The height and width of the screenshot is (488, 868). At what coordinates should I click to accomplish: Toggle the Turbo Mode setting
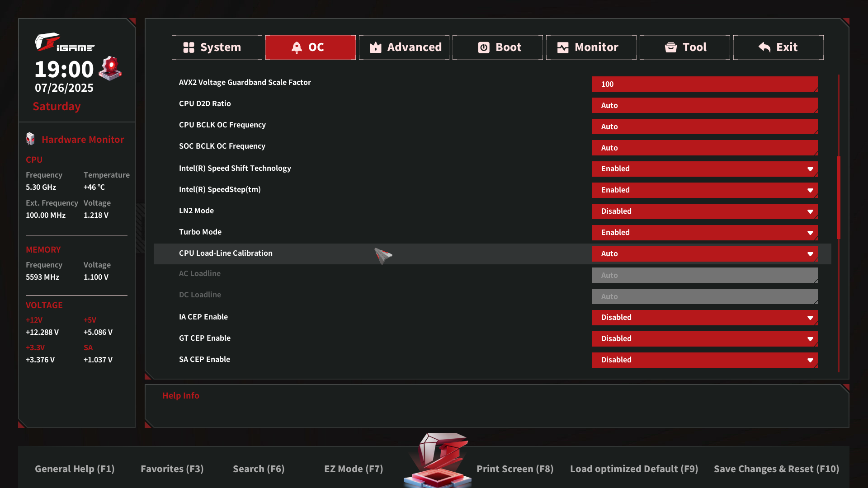tap(704, 232)
